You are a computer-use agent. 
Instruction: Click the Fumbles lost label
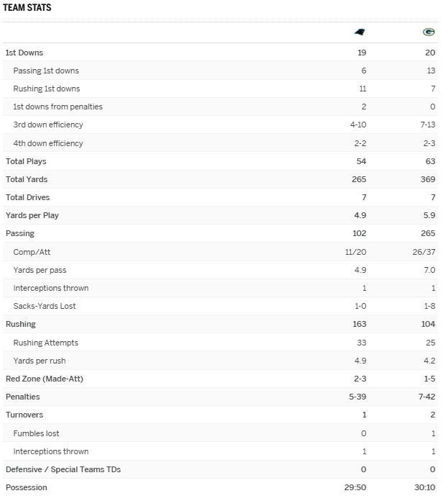point(37,433)
